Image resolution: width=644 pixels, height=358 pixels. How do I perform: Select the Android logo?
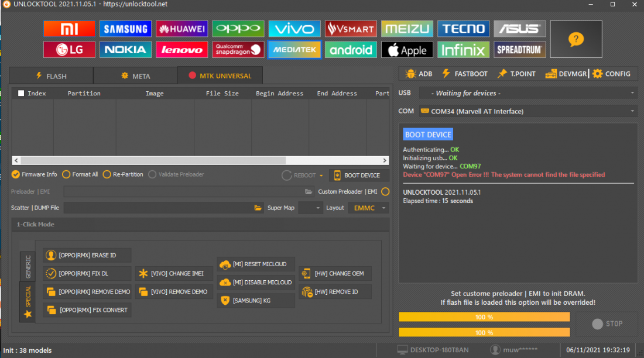(351, 50)
